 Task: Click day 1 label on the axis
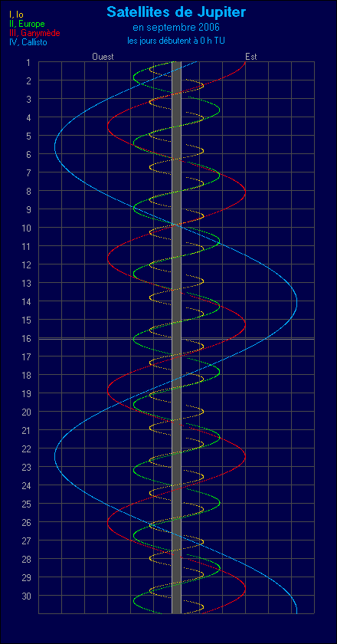pyautogui.click(x=28, y=62)
